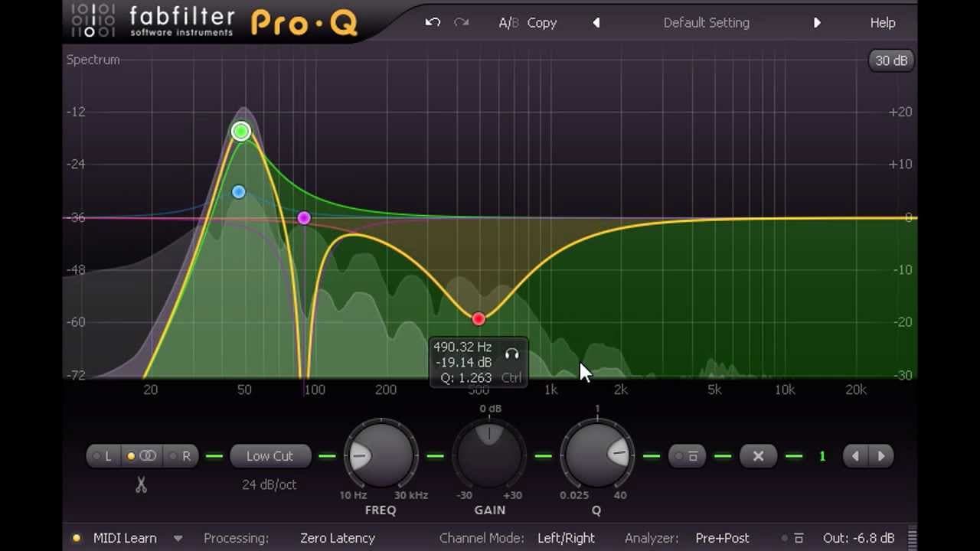Click the output level meter icon
Screen dimensions: 980x551
coord(912,538)
